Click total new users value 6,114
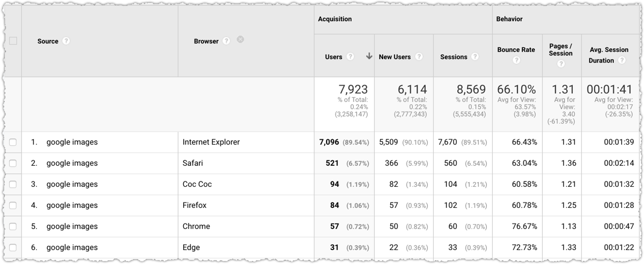 [x=412, y=89]
